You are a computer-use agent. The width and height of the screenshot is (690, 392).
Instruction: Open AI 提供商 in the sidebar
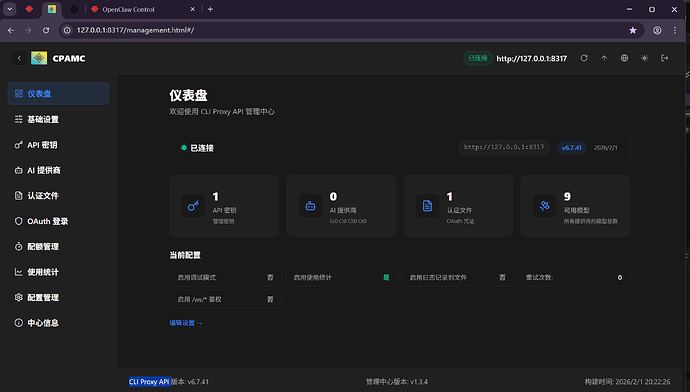[x=59, y=170]
